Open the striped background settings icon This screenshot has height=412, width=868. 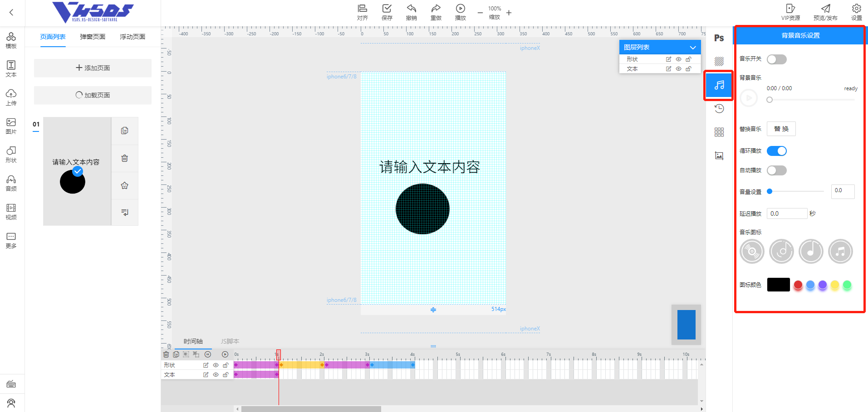(x=719, y=61)
